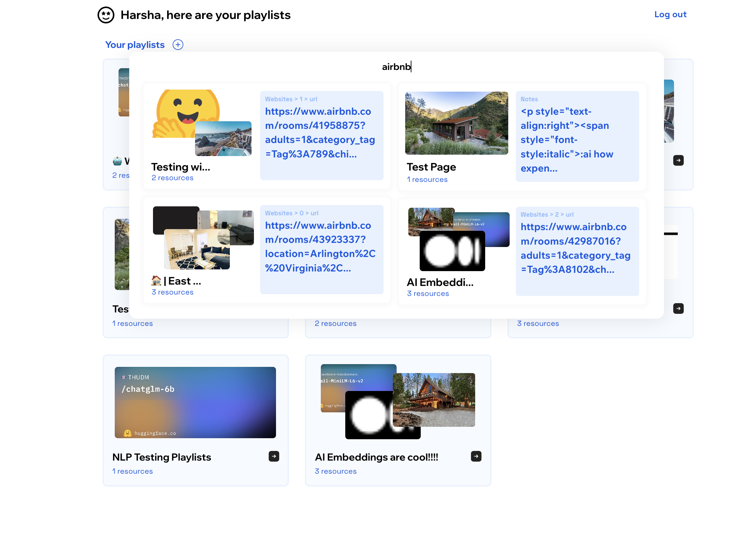
Task: Click the star-eyes smiley avatar icon
Action: pyautogui.click(x=106, y=15)
